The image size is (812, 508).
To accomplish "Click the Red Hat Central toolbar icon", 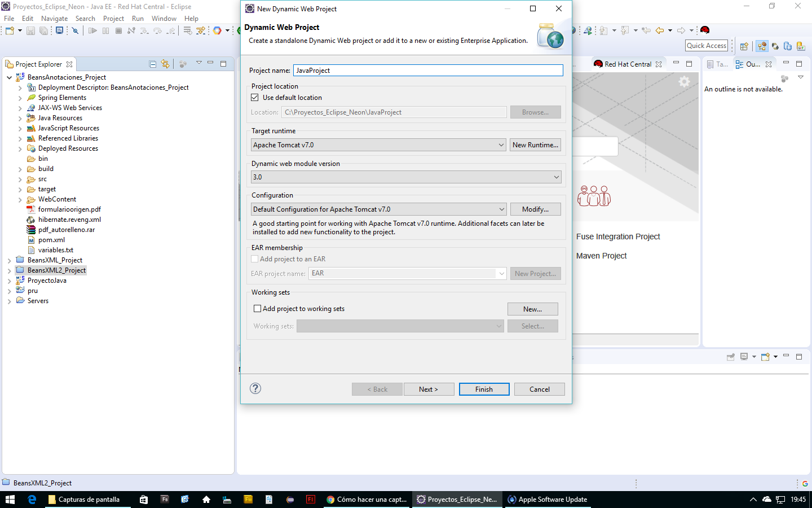I will click(x=705, y=30).
